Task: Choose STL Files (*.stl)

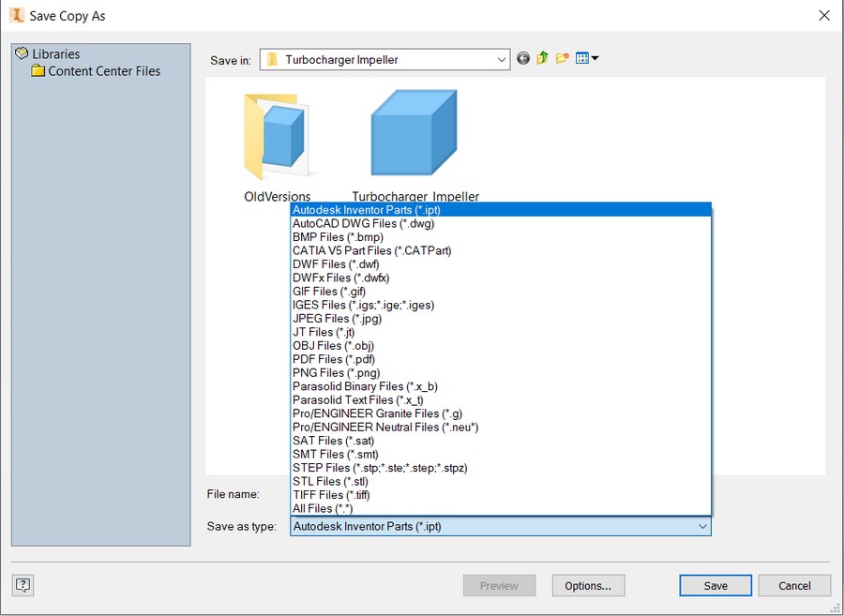Action: tap(501, 481)
